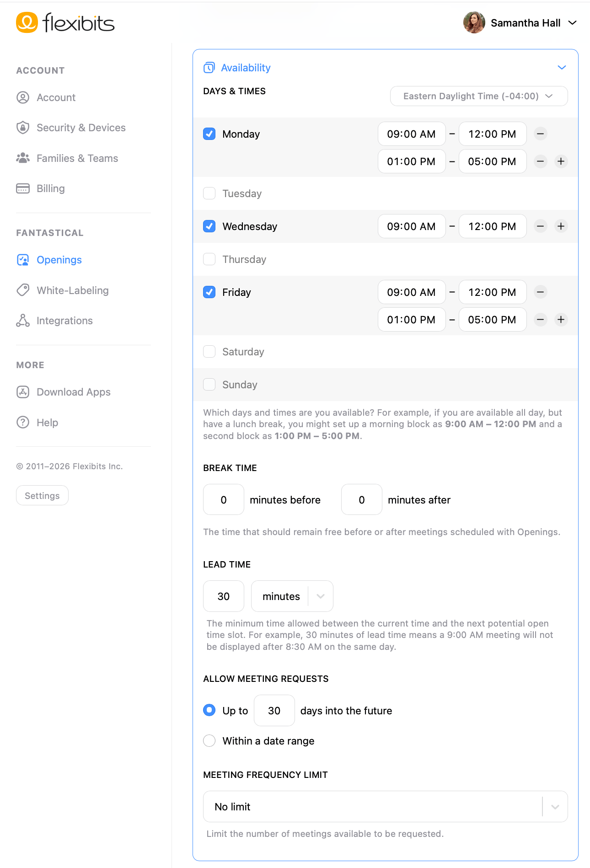Click the Availability clock icon
590x868 pixels.
[x=209, y=68]
